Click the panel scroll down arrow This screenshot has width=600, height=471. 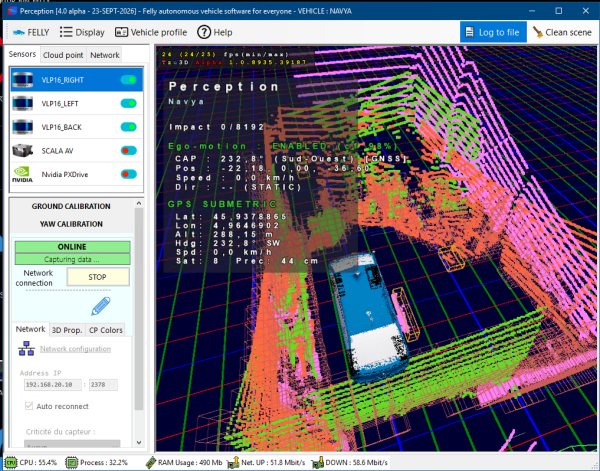click(x=139, y=443)
